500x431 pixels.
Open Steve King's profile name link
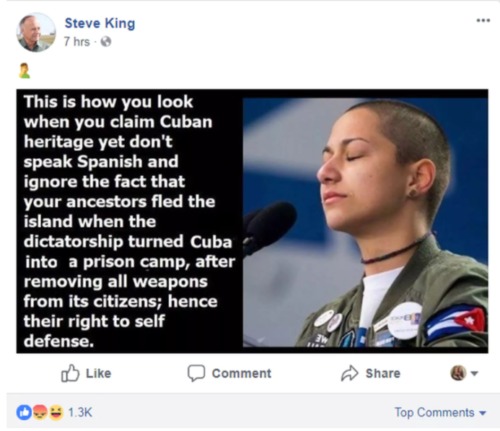coord(100,23)
